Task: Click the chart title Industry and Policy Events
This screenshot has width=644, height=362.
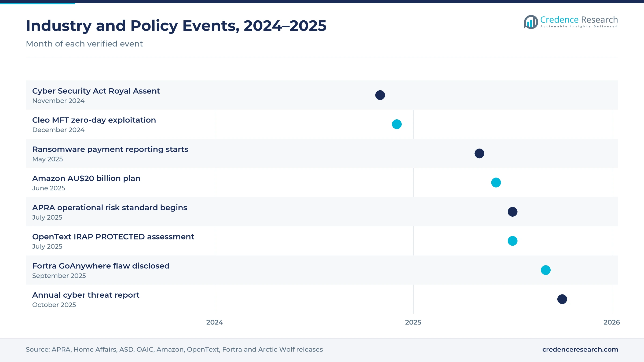Action: tap(176, 26)
